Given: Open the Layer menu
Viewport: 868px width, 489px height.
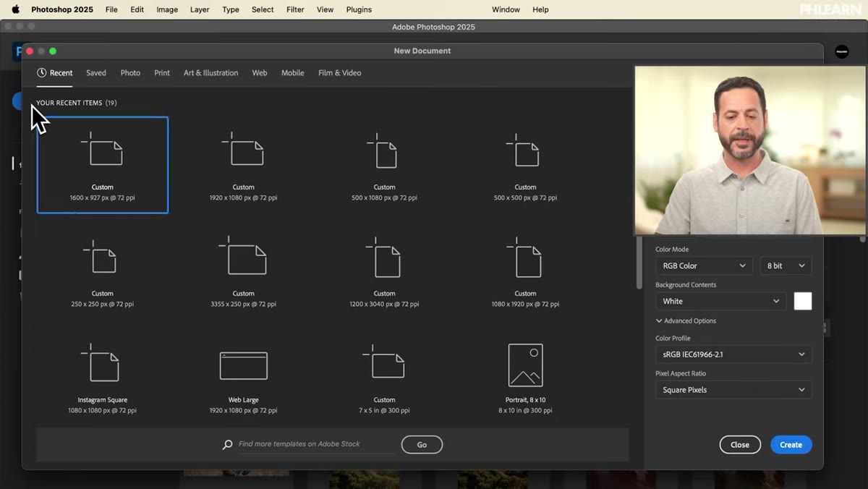Looking at the screenshot, I should pyautogui.click(x=200, y=9).
